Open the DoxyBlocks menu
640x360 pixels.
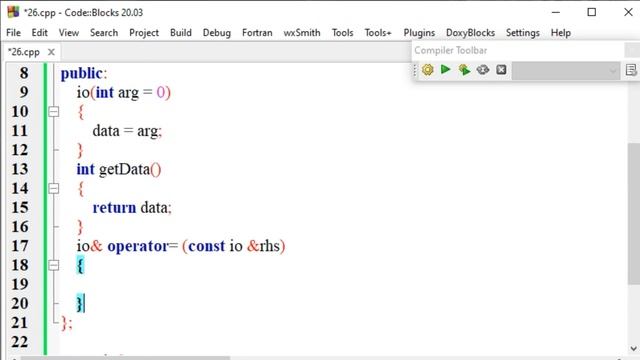470,33
